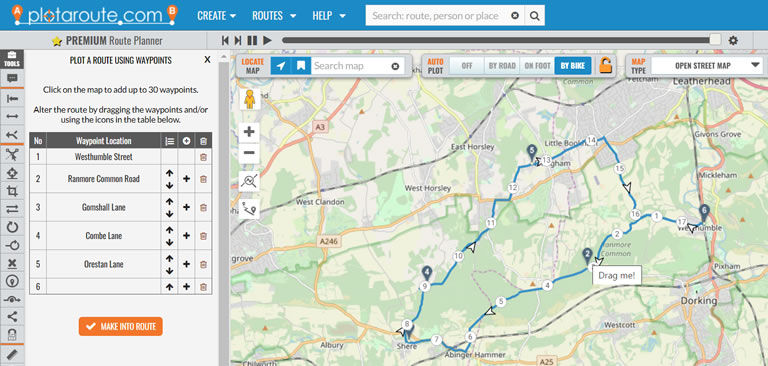Click the padlock icon in left sidebar
Viewport: 768px width, 366px height.
click(12, 335)
